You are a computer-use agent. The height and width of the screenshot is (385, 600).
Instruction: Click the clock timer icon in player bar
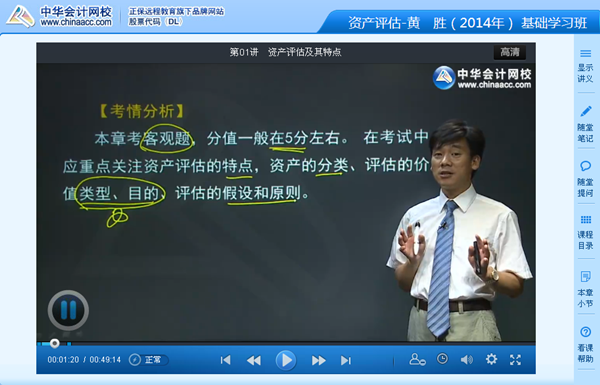pyautogui.click(x=442, y=359)
